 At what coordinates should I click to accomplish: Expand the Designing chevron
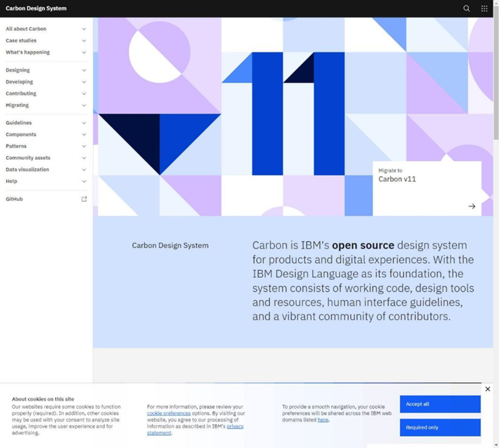pyautogui.click(x=84, y=71)
